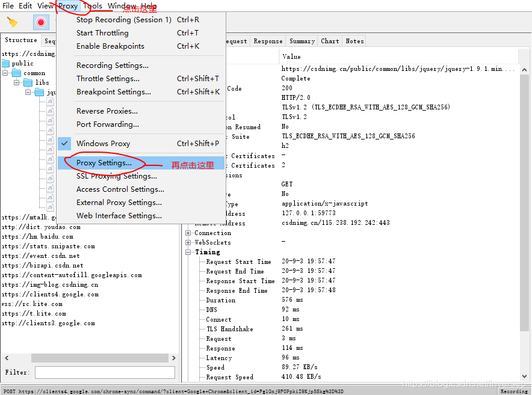Click the broom clear session icon

(x=13, y=22)
